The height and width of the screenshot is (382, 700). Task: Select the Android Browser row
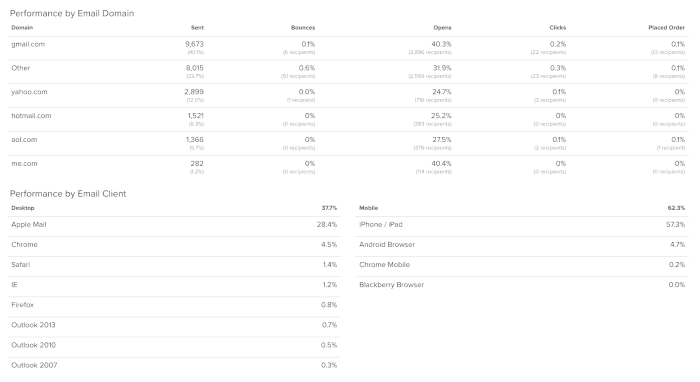click(522, 247)
